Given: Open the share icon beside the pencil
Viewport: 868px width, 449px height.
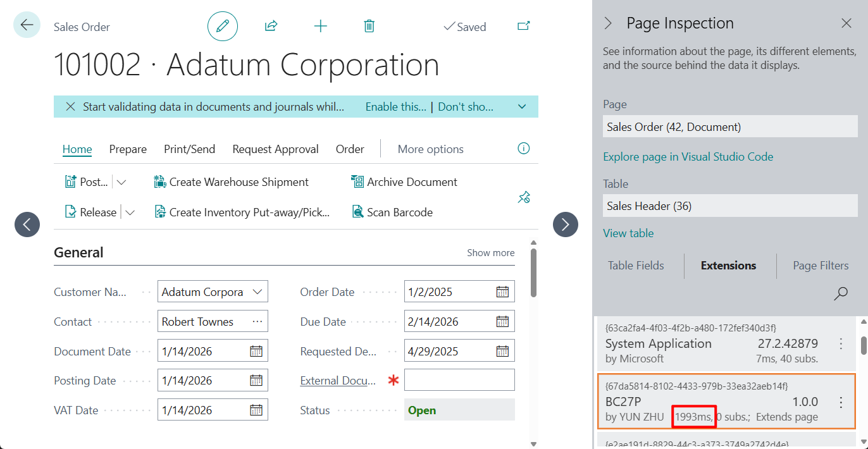Looking at the screenshot, I should tap(271, 26).
